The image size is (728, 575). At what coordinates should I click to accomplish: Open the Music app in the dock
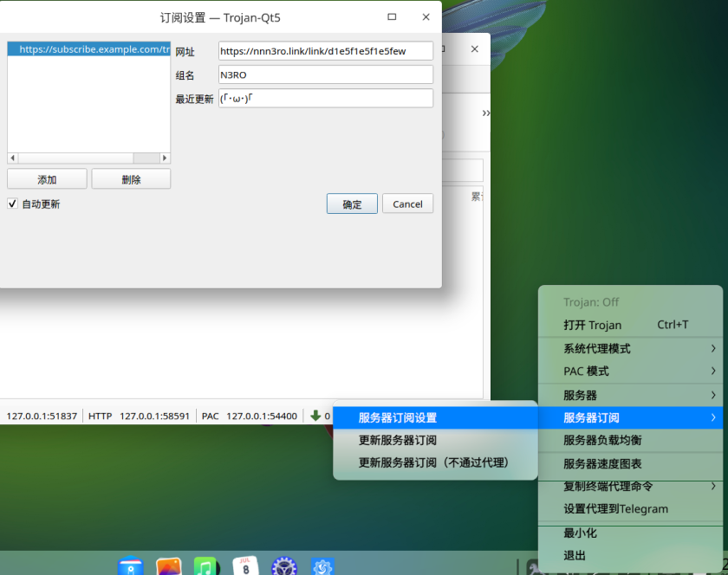[205, 567]
